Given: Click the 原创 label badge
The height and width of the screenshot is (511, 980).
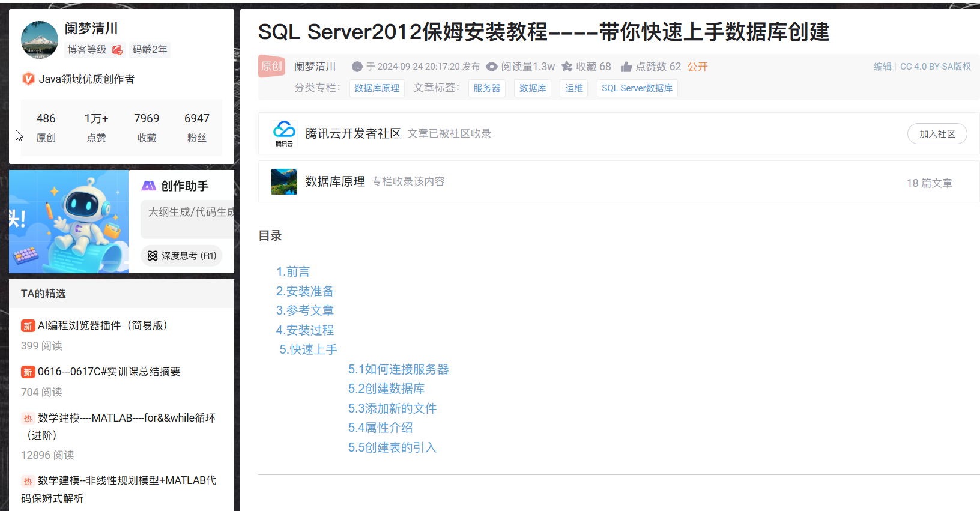Looking at the screenshot, I should pyautogui.click(x=272, y=66).
